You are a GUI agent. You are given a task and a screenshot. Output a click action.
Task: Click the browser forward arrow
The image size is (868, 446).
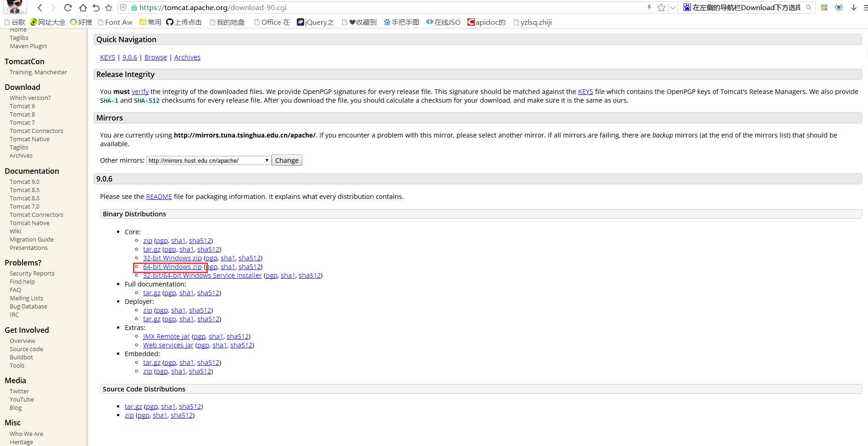[x=53, y=8]
